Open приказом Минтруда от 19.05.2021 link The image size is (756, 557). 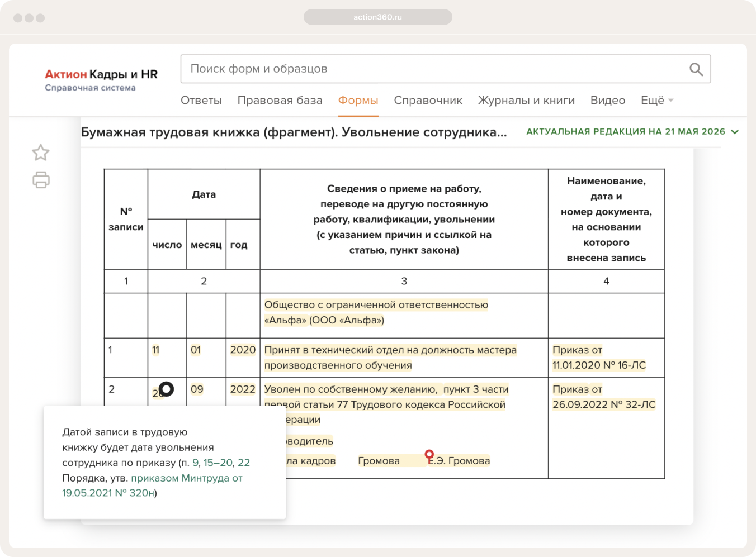152,485
